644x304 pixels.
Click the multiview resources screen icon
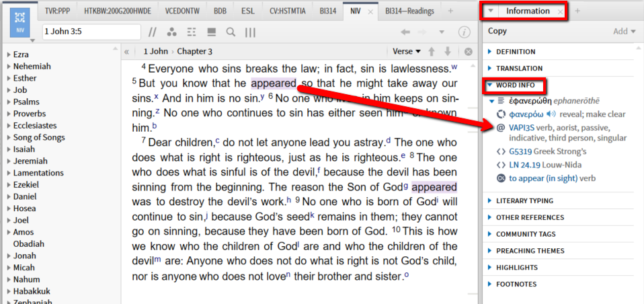[212, 32]
